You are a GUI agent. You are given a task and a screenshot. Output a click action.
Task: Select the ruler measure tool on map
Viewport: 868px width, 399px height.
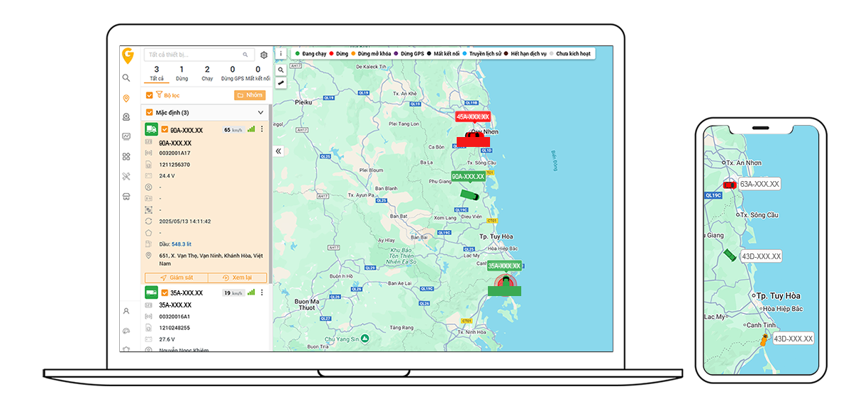(x=281, y=83)
